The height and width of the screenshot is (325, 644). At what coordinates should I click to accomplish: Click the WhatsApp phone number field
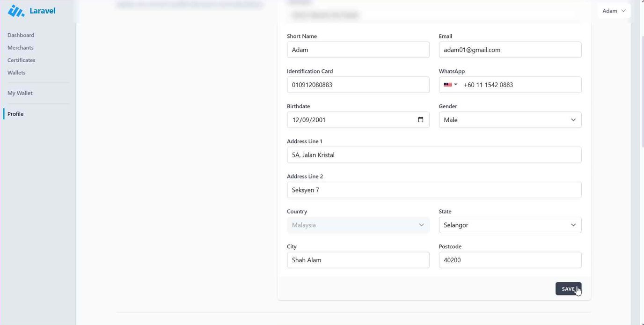pyautogui.click(x=520, y=85)
